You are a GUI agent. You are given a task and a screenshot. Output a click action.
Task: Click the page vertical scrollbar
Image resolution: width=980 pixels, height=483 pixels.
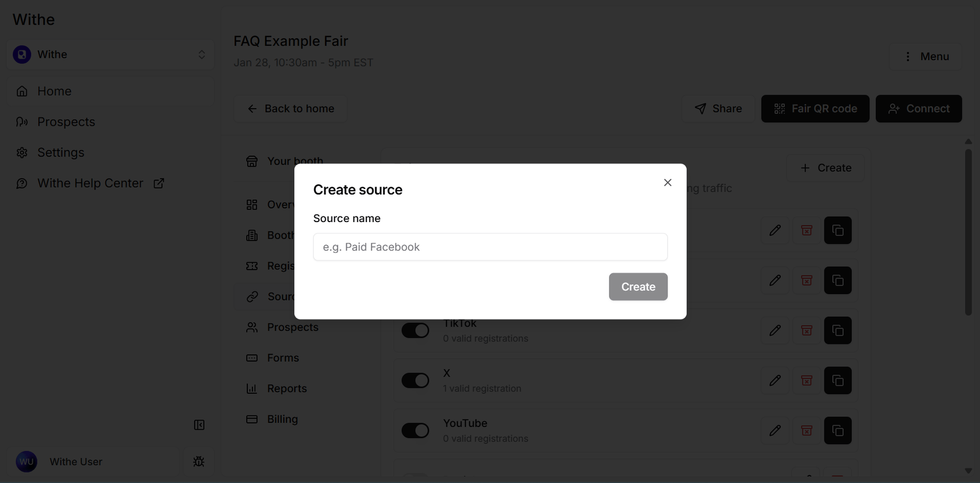pyautogui.click(x=968, y=232)
